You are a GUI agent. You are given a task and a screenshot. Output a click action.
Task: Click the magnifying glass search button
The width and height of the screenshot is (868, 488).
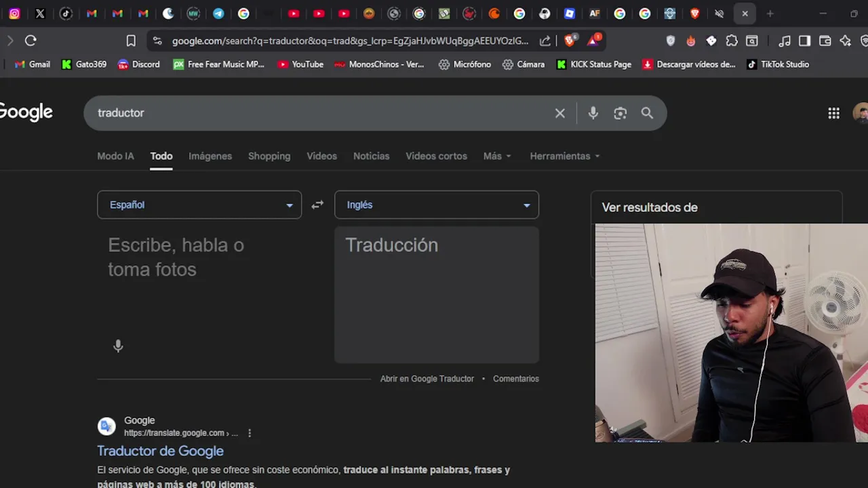648,113
